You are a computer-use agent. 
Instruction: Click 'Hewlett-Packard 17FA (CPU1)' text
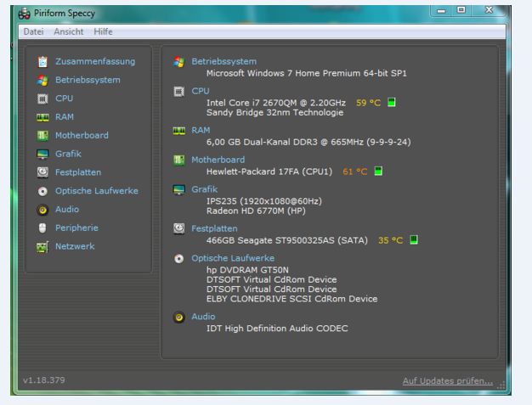269,172
